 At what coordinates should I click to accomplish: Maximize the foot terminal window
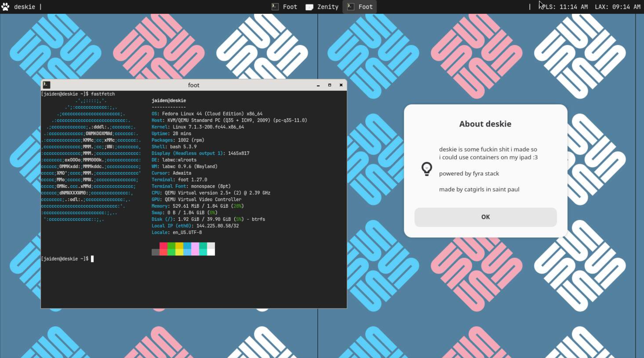(x=330, y=85)
